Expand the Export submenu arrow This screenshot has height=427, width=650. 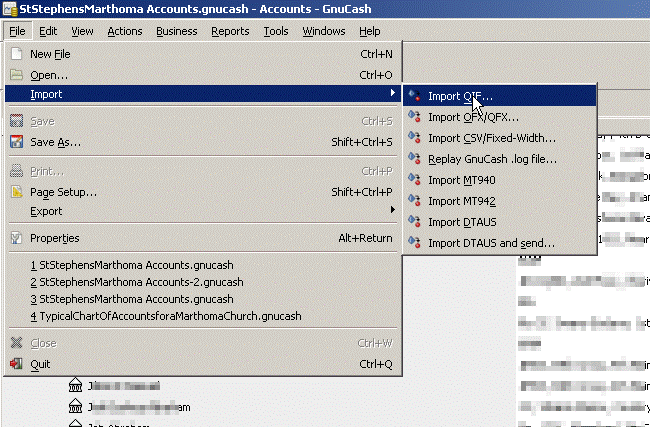coord(393,210)
